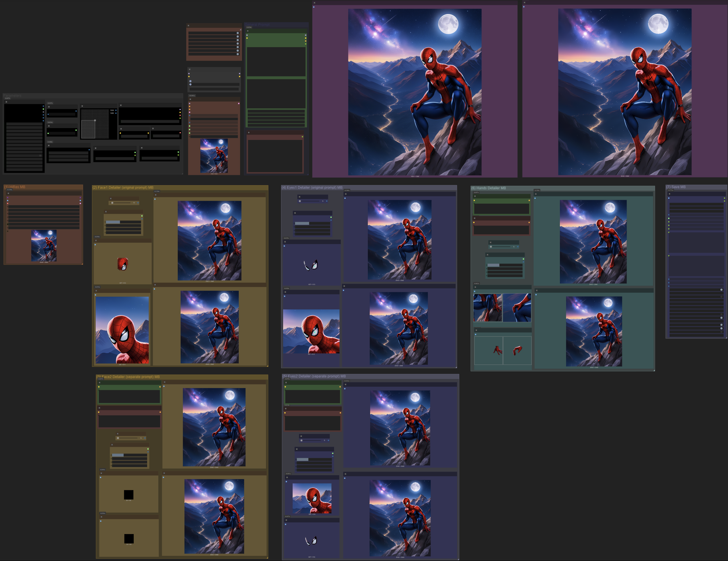Click the Parameters group title

(13, 96)
